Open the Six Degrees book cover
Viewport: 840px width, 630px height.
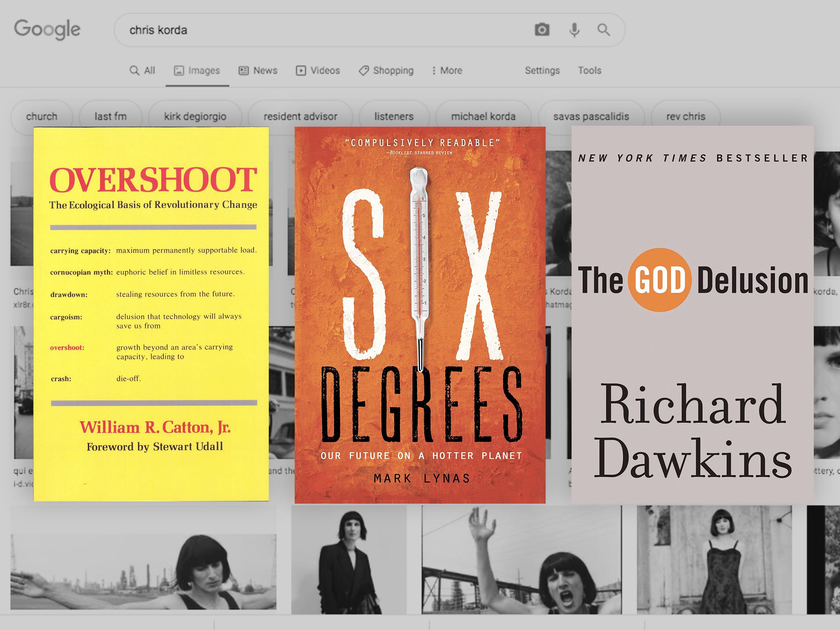click(x=420, y=315)
